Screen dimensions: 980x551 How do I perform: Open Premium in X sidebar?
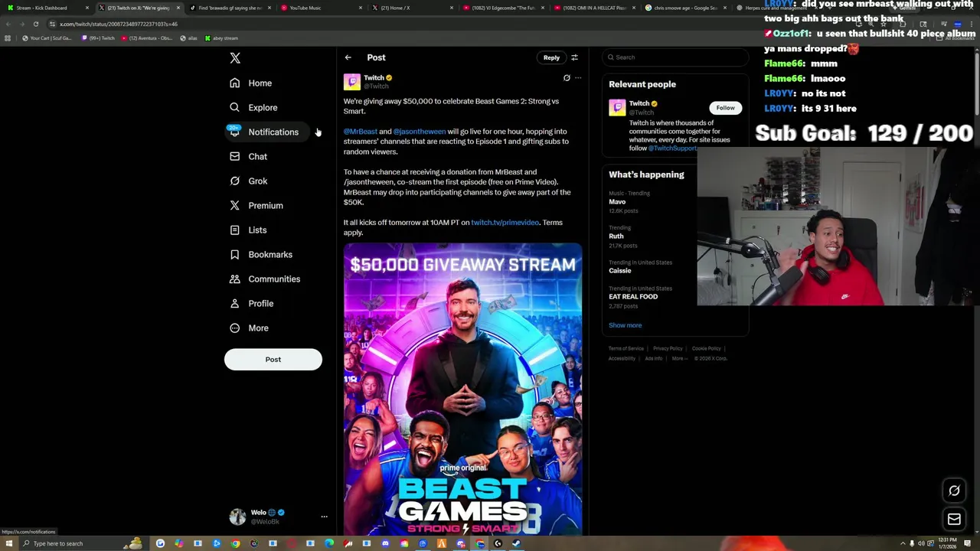point(256,205)
